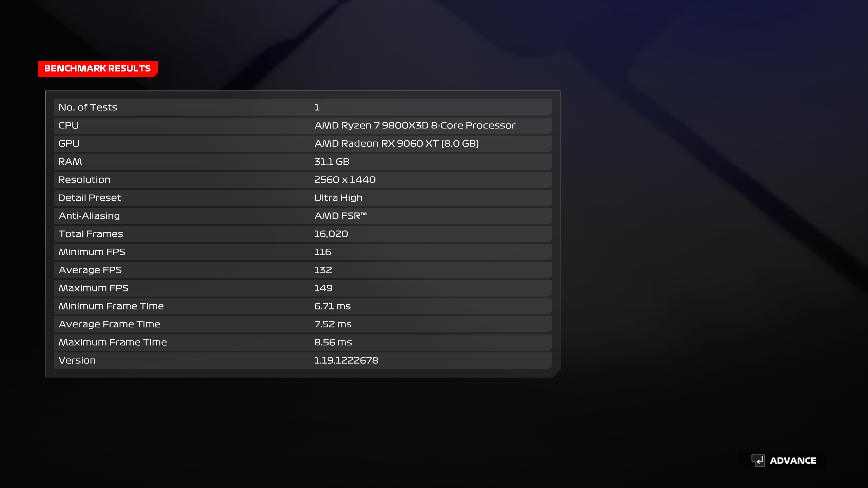Select the Minimum Frame Time 6.71 ms row

[303, 306]
